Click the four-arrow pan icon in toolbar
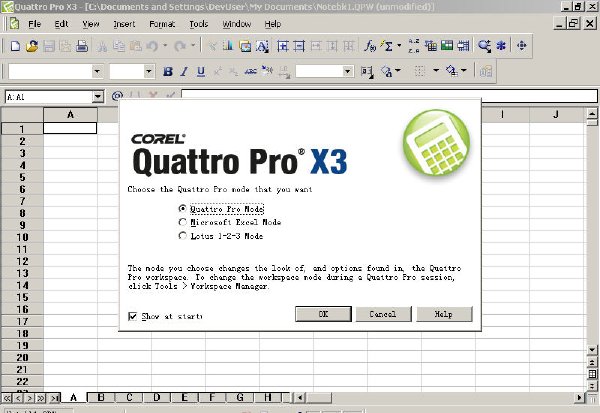Viewport: 600px width, 413px height. pyautogui.click(x=522, y=46)
